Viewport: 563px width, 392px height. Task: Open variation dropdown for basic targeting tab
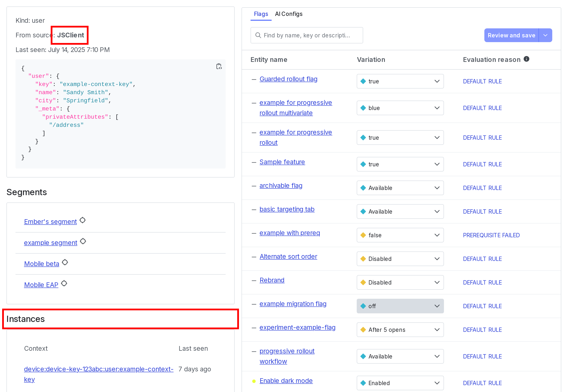400,211
